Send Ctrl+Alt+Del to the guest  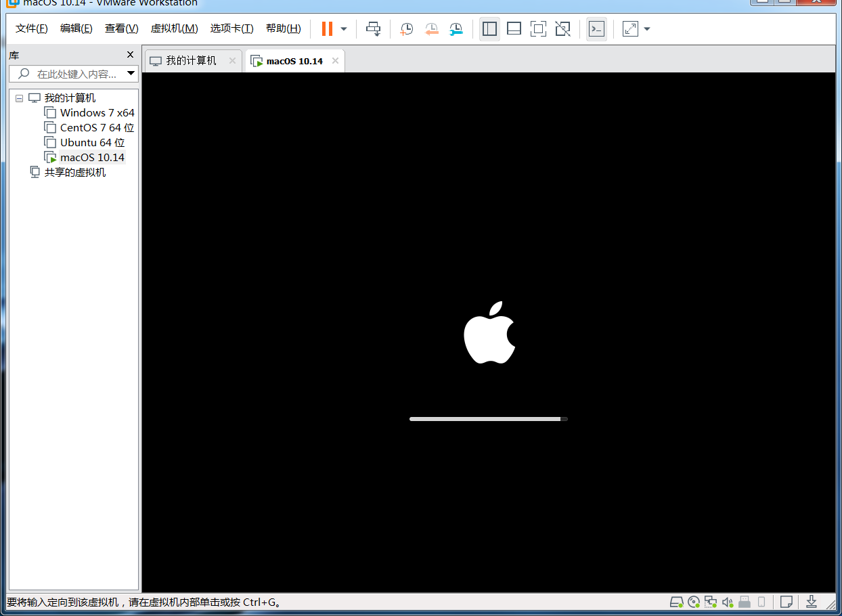coord(373,28)
